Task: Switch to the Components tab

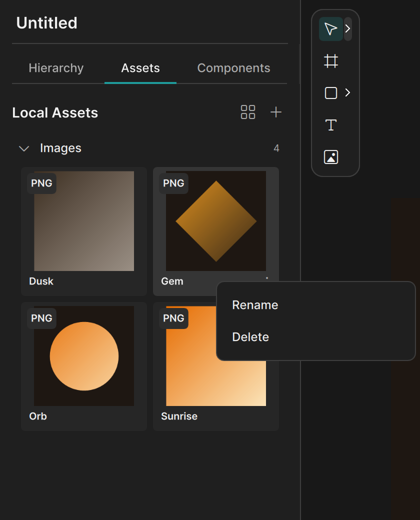Action: tap(233, 68)
